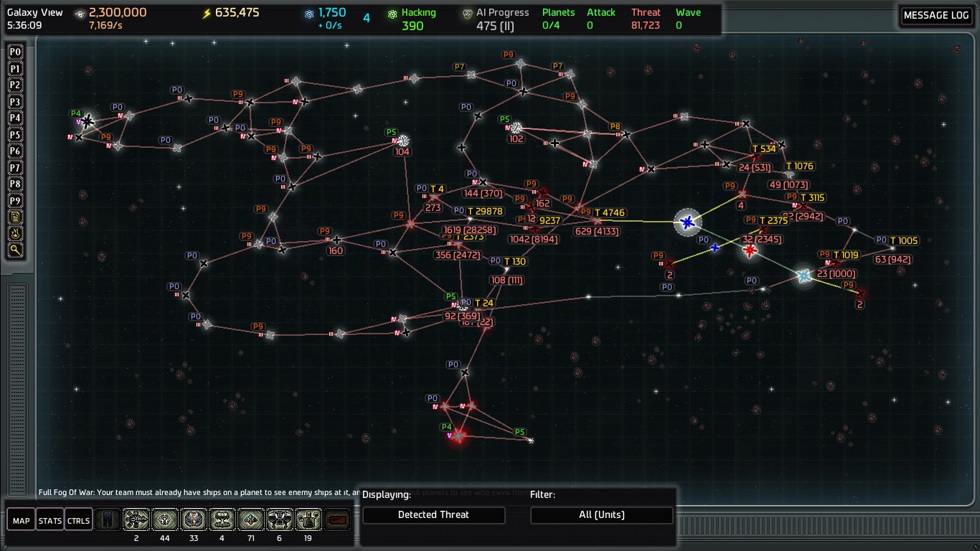980x551 pixels.
Task: Select the unit icon with count 19
Action: click(x=308, y=520)
